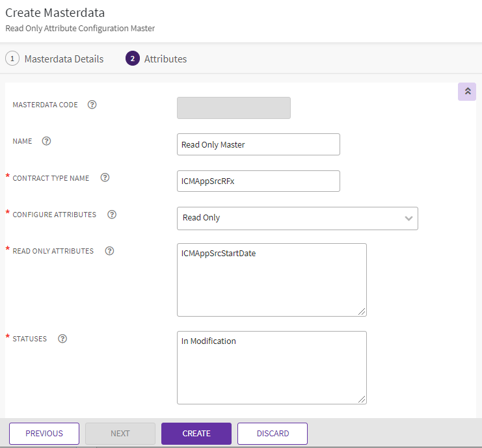Collapse section with double chevron icon
This screenshot has height=448, width=482.
467,92
